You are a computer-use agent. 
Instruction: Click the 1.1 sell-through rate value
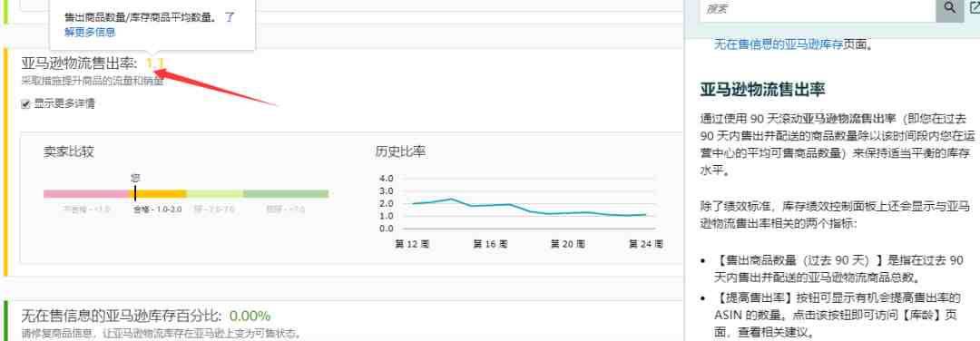(x=154, y=63)
